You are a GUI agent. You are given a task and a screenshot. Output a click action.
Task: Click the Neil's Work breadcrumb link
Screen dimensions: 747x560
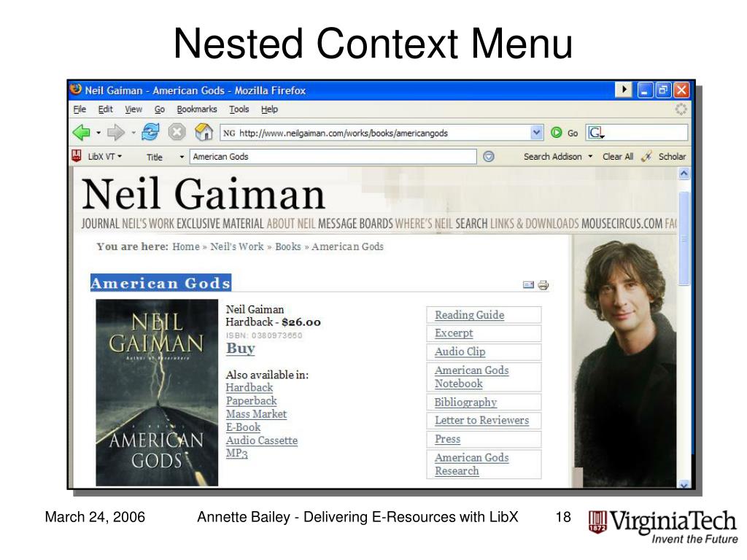237,246
